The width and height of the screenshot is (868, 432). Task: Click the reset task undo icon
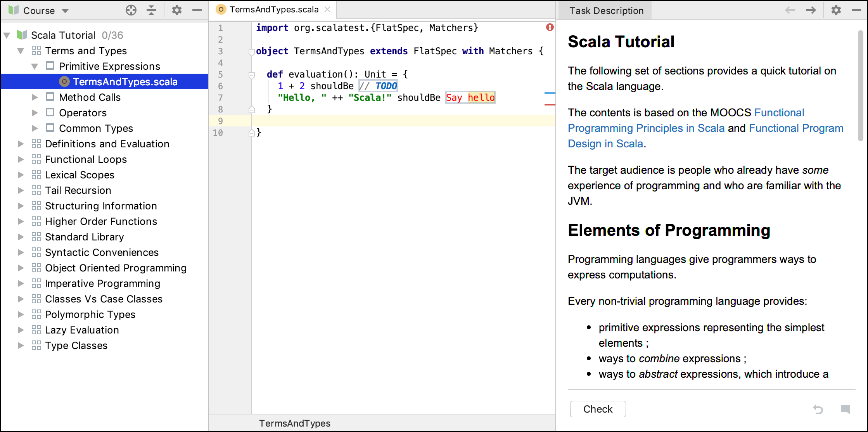pos(818,409)
